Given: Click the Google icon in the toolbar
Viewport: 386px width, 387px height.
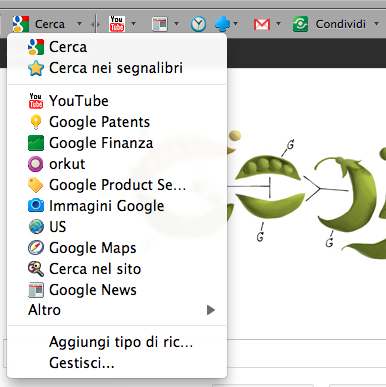Looking at the screenshot, I should pos(21,24).
